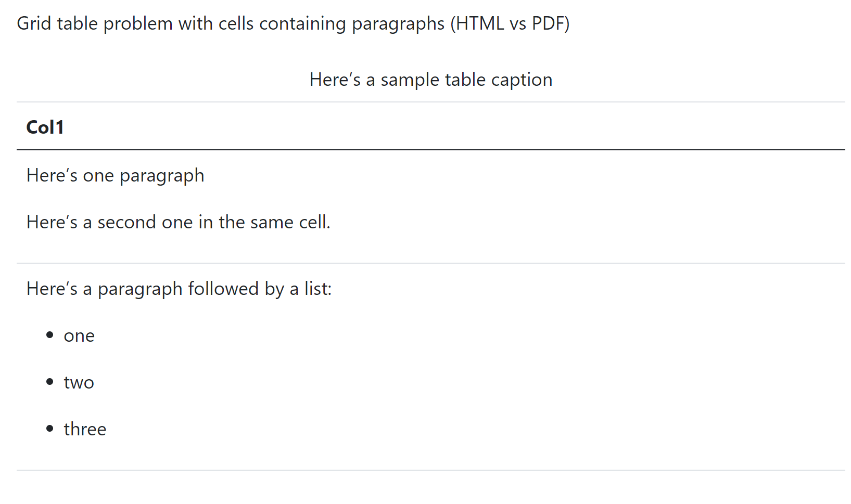Click 'Here's a second one in the same cell.'

179,222
